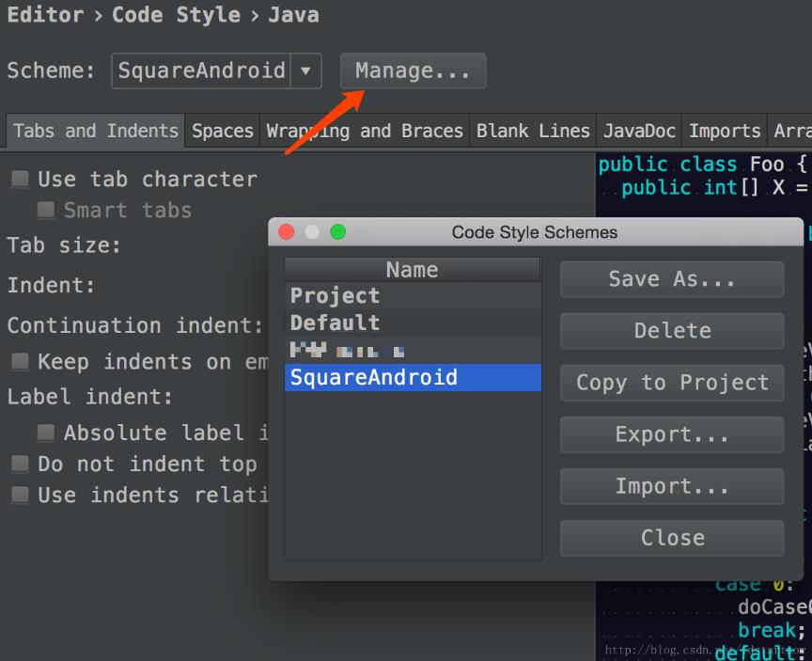Image resolution: width=812 pixels, height=661 pixels.
Task: Click Save As... in Code Style Schemes dialog
Action: pos(671,278)
